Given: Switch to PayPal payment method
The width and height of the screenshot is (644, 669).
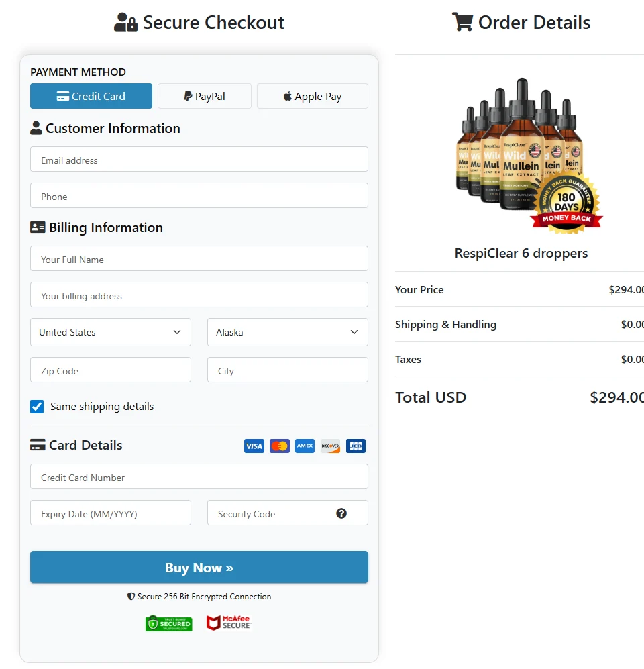Looking at the screenshot, I should pyautogui.click(x=205, y=96).
